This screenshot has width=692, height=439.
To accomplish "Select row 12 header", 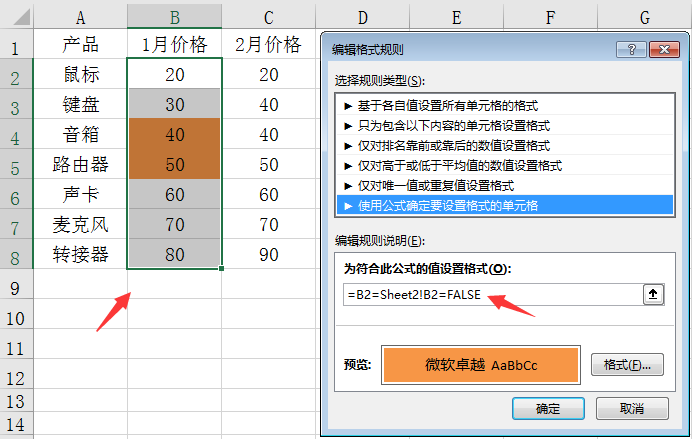I will pos(16,374).
